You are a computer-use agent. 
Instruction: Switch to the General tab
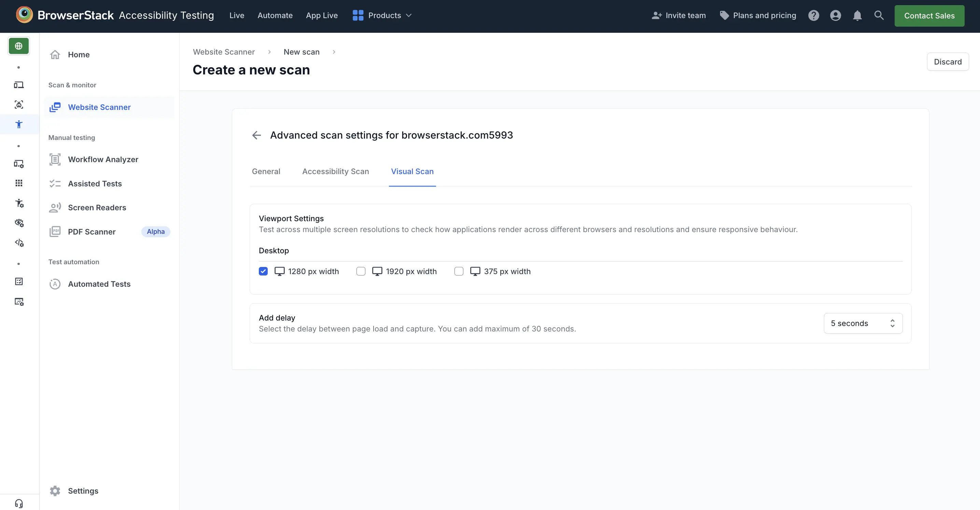pos(266,171)
